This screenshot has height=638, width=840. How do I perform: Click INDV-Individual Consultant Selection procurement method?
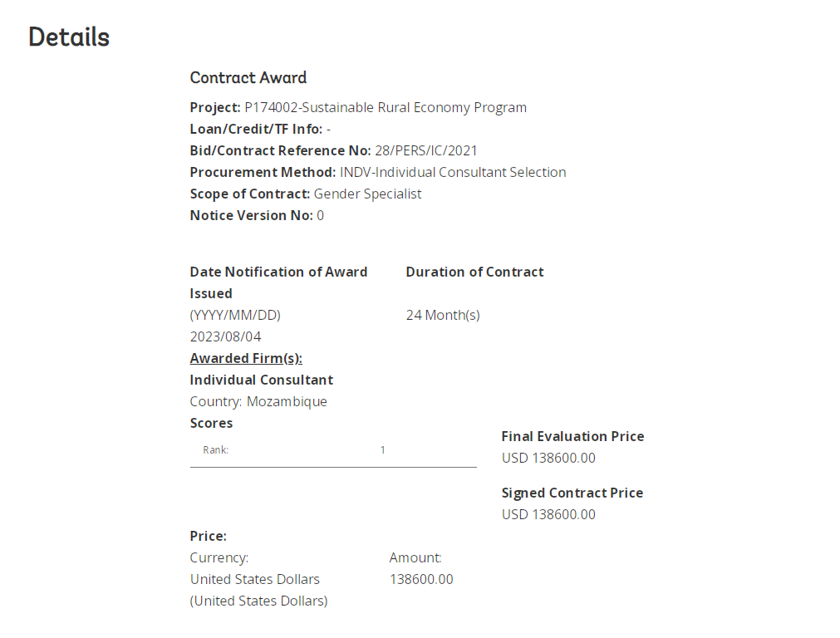pos(453,172)
